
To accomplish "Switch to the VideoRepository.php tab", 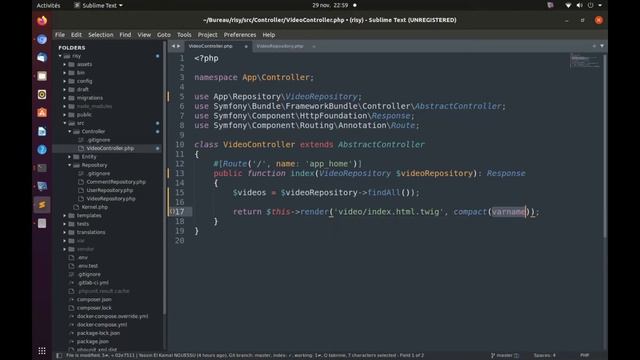I will pyautogui.click(x=280, y=46).
